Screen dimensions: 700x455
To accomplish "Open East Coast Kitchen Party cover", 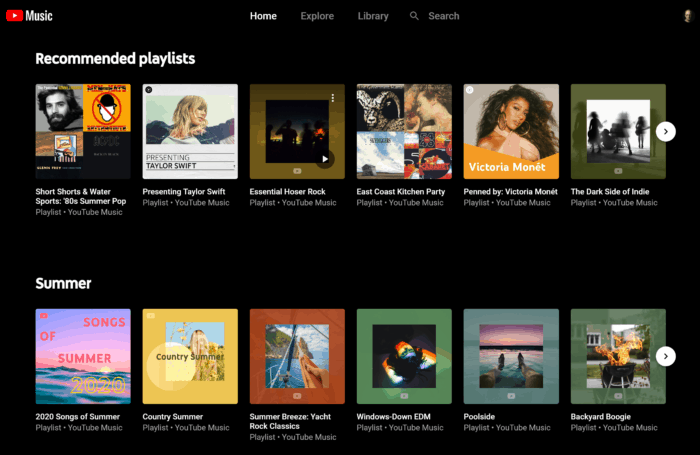I will pos(404,131).
